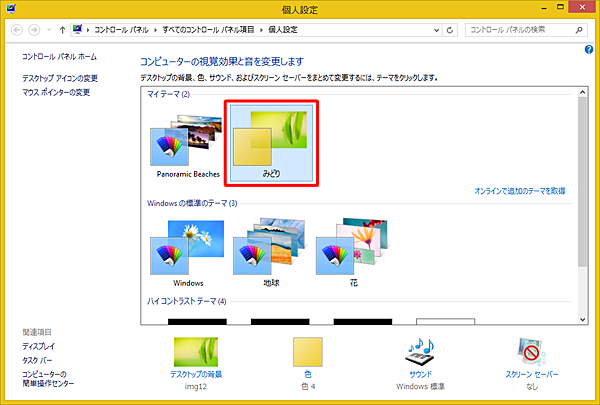
Task: Close the 個人設定 window
Action: tap(582, 7)
